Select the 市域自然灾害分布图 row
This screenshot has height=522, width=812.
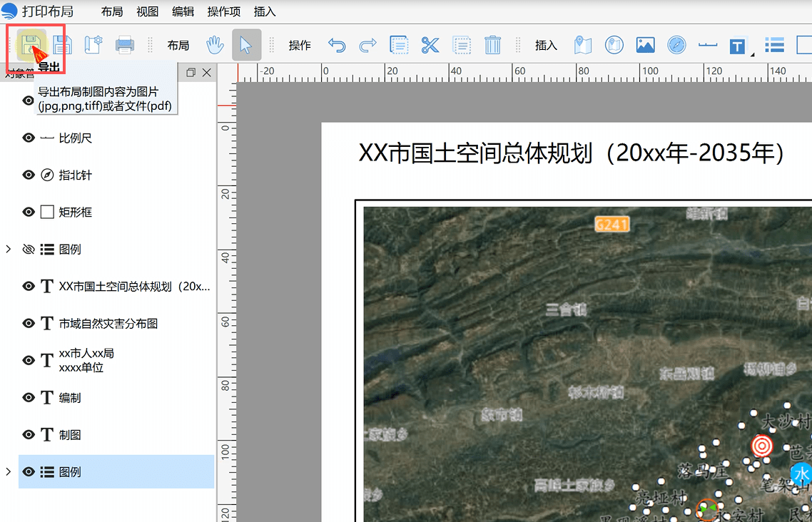tap(116, 323)
